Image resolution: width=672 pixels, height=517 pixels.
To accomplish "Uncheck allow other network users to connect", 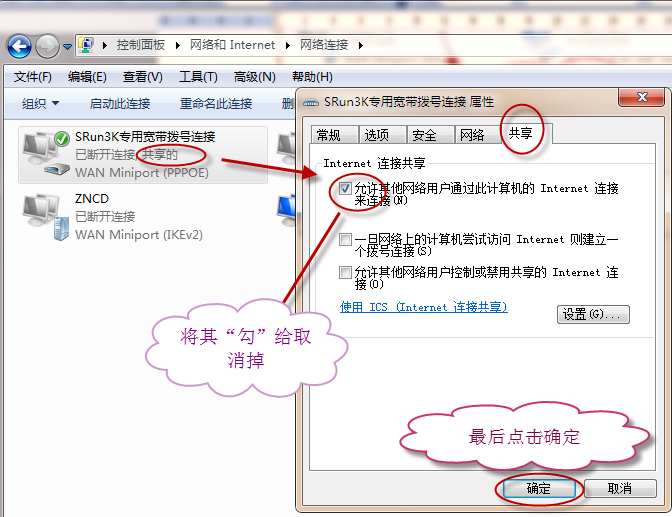I will click(x=345, y=188).
